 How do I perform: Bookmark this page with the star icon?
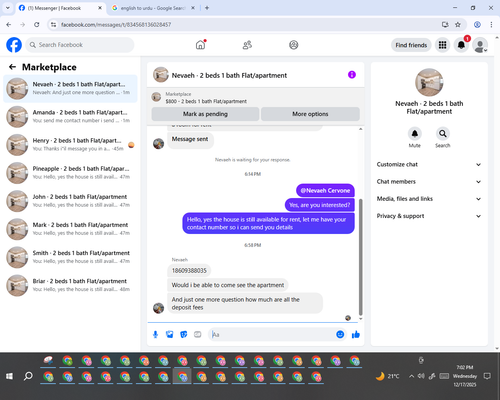pyautogui.click(x=458, y=25)
